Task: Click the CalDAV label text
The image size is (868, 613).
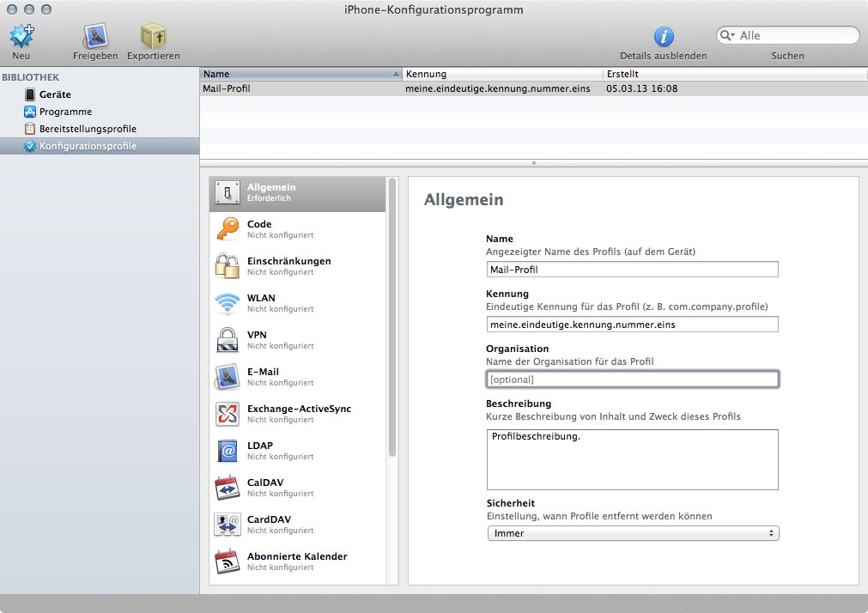Action: [x=265, y=483]
